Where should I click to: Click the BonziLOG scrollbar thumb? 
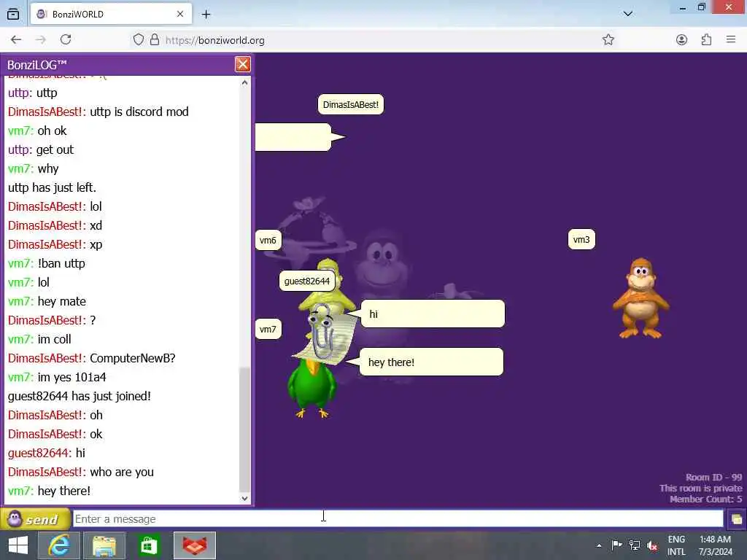[244, 430]
